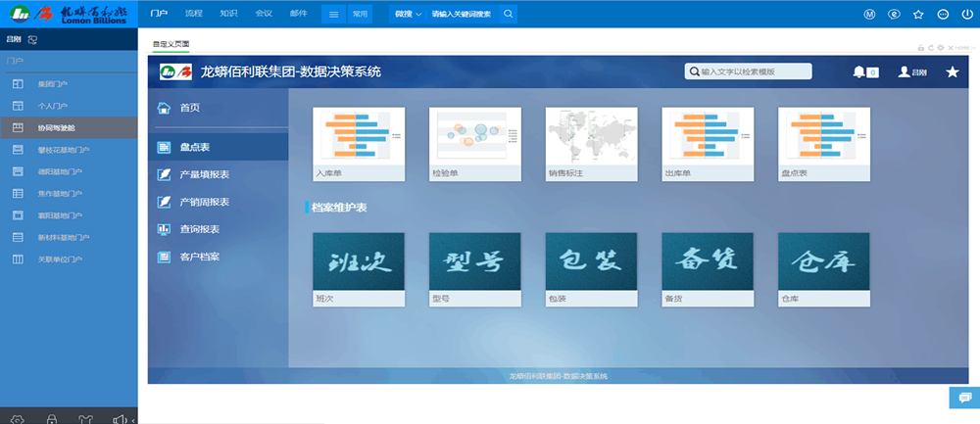
Task: Collapse the left sidebar panel arrow
Action: (133, 420)
